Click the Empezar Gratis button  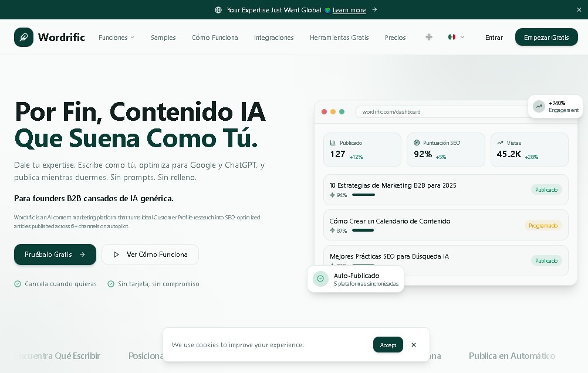pos(546,37)
